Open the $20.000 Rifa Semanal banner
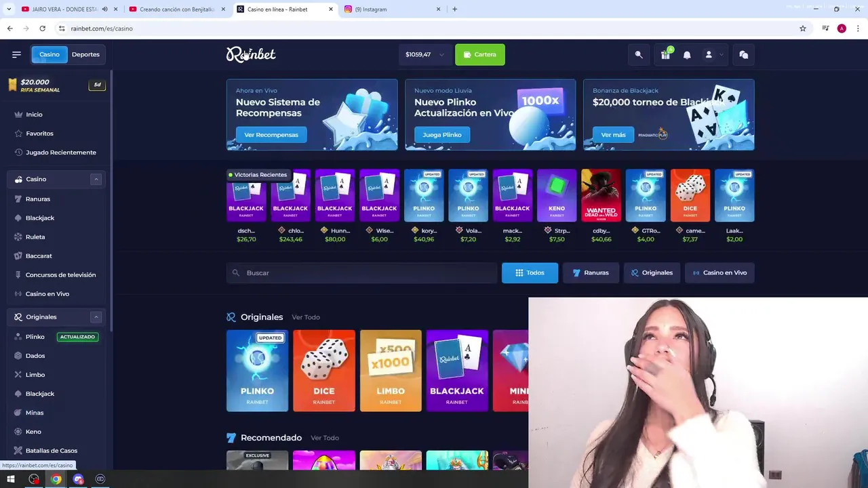The height and width of the screenshot is (488, 868). [55, 85]
